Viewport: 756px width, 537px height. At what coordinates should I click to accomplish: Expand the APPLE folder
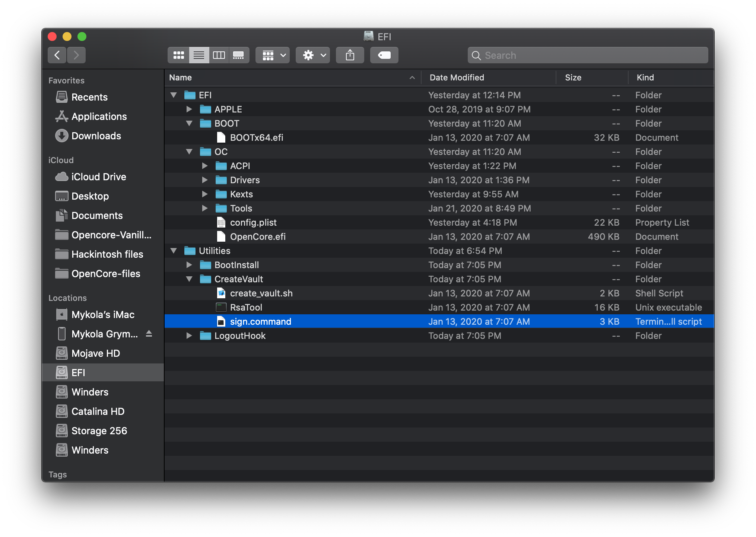189,109
